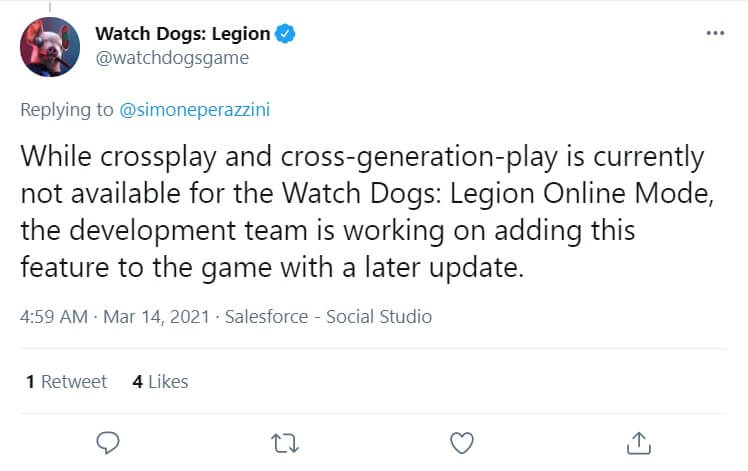Open the three-dot more options menu
Viewport: 748px width, 471px height.
point(714,33)
